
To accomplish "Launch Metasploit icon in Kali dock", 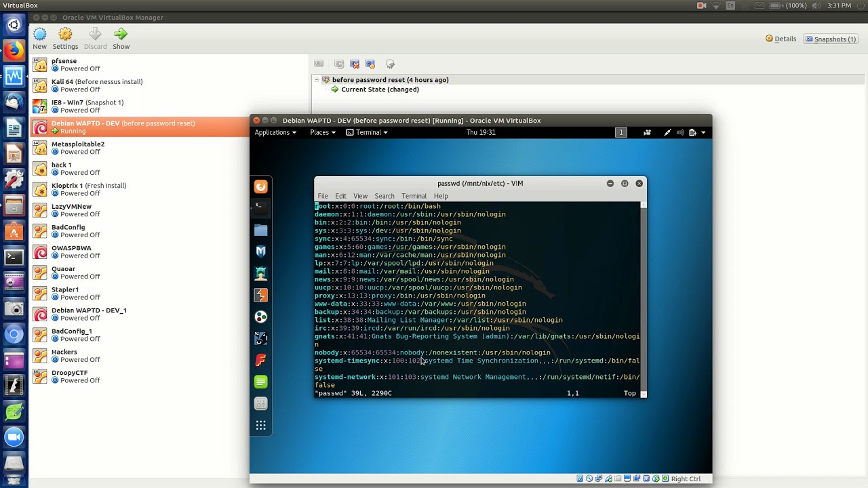I will [260, 251].
